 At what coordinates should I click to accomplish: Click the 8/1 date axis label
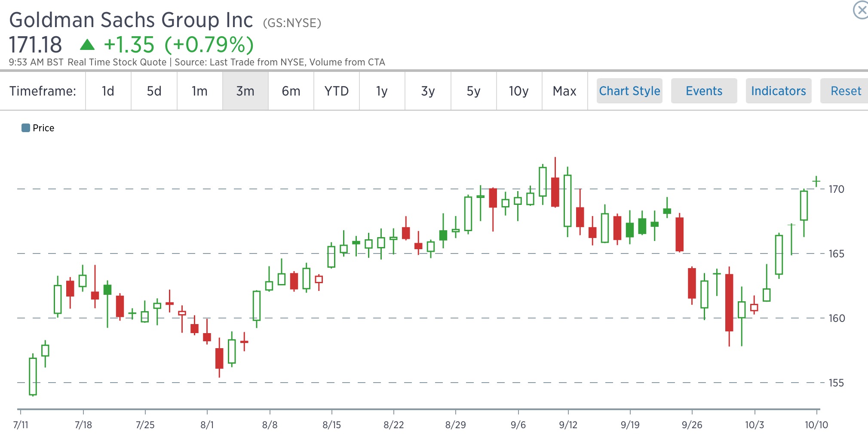(x=207, y=425)
